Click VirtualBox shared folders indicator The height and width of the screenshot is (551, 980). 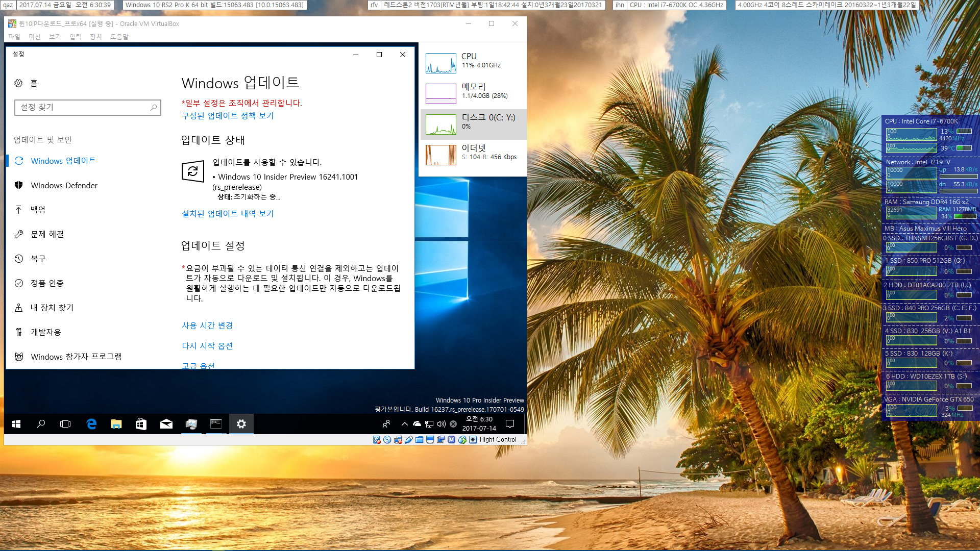point(420,440)
